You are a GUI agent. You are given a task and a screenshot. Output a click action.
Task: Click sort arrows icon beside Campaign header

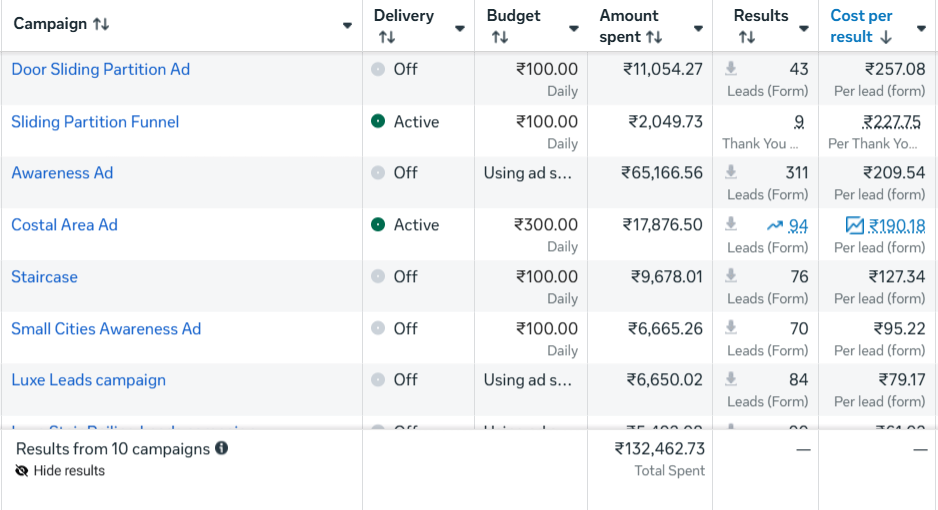[x=101, y=24]
